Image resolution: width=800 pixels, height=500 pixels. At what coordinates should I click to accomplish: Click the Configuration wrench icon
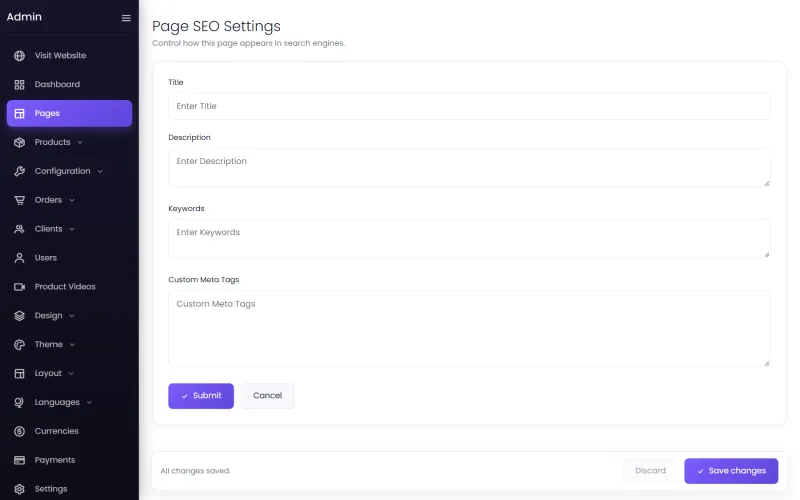19,171
